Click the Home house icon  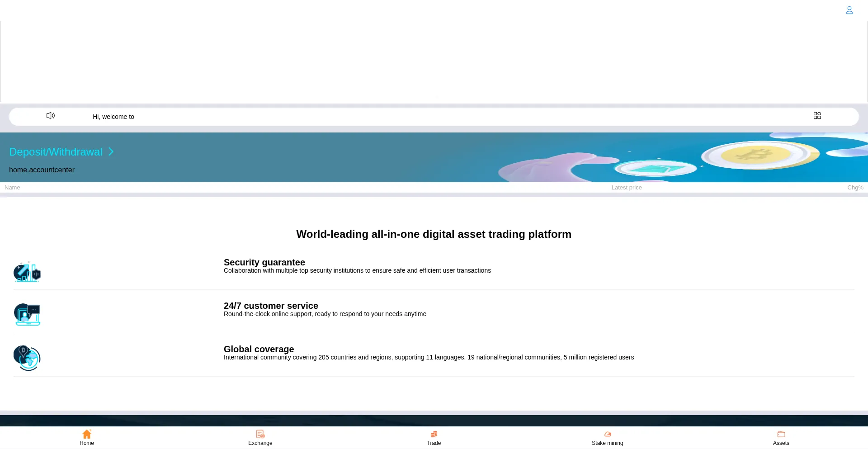[87, 434]
